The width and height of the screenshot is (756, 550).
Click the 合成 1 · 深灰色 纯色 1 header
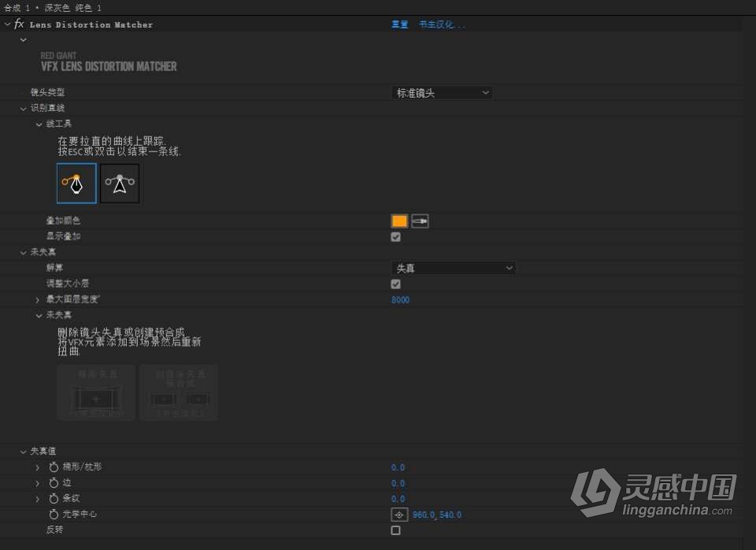(x=52, y=8)
